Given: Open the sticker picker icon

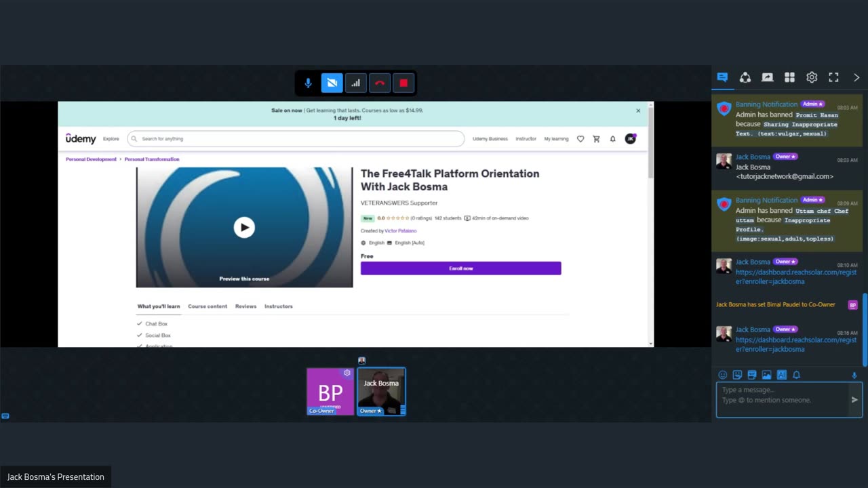Looking at the screenshot, I should [737, 375].
